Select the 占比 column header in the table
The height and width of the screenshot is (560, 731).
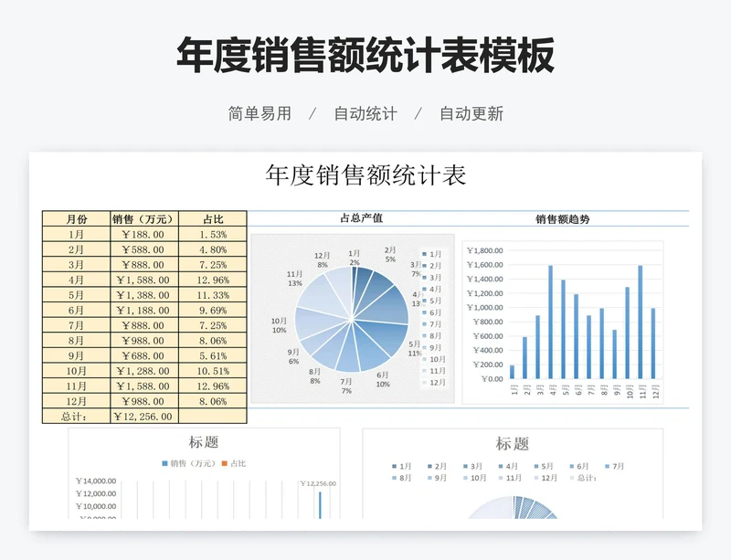pos(213,219)
